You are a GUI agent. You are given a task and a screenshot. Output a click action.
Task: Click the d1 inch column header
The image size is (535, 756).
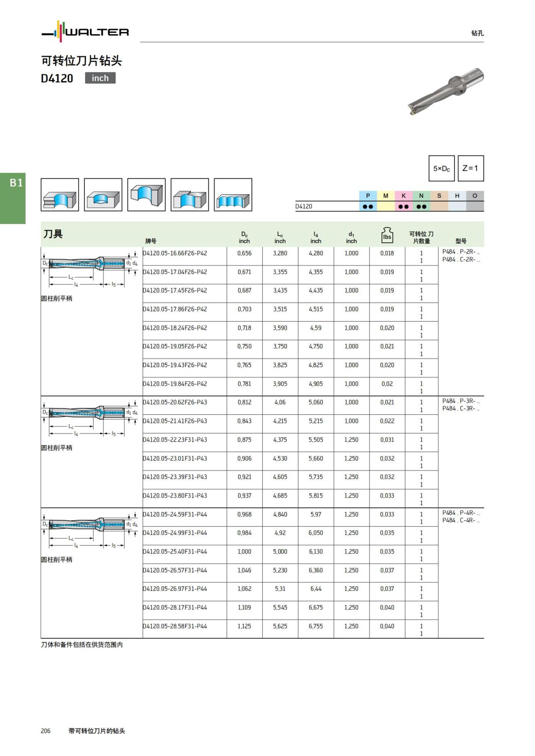(351, 237)
